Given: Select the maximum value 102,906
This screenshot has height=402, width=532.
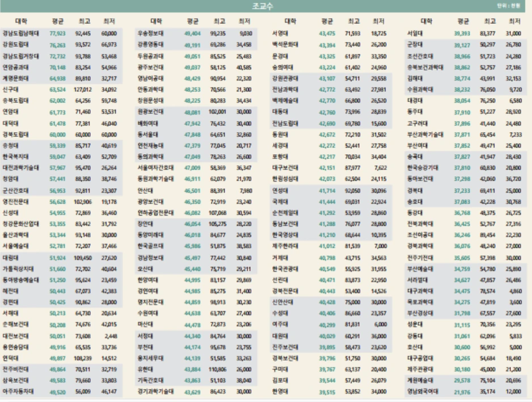Looking at the screenshot, I should click(82, 202).
